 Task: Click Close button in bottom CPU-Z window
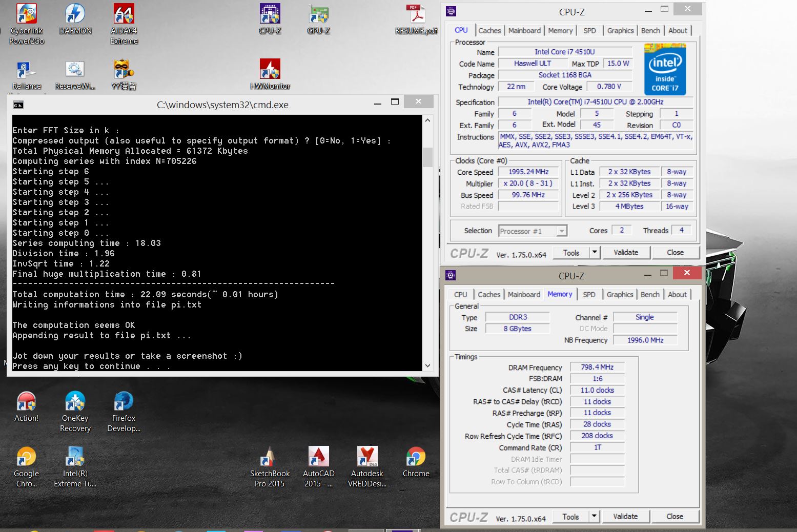[x=675, y=517]
